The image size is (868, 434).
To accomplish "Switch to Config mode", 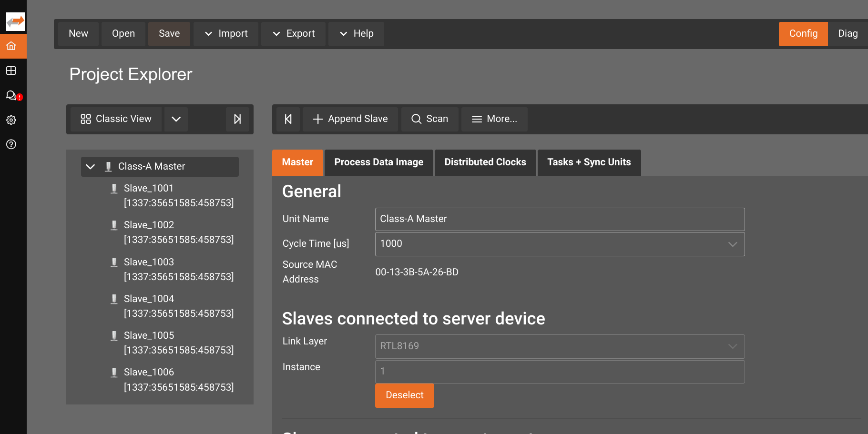I will [x=803, y=34].
